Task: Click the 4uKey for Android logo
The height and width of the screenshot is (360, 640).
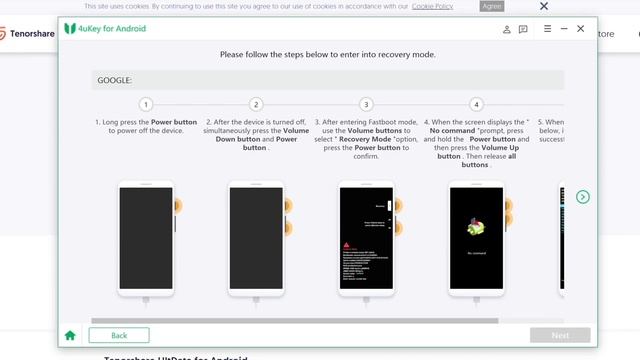Action: click(105, 29)
